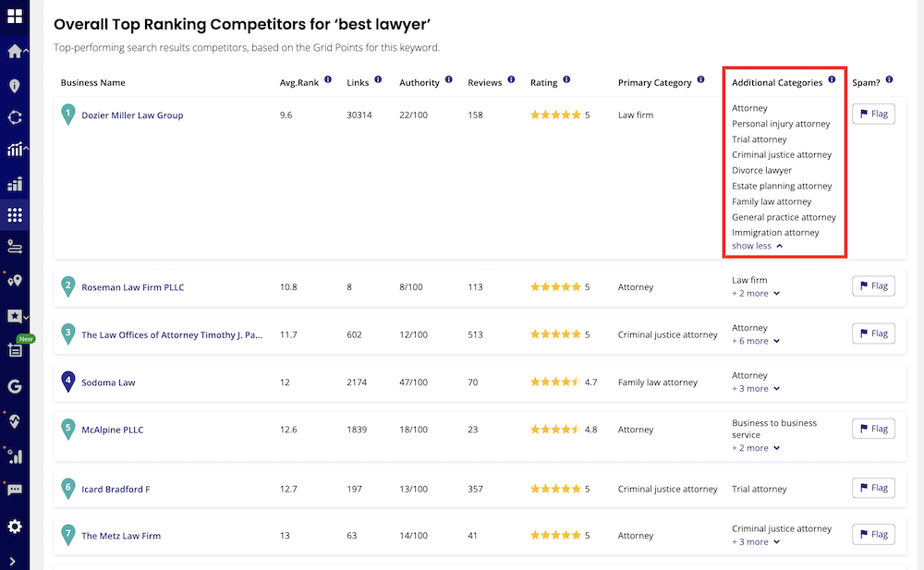Select the analytics chart icon in the sidebar
This screenshot has width=924, height=570.
click(x=14, y=181)
